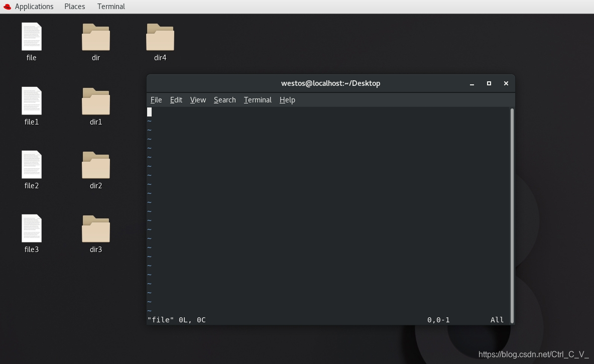Open the Applications menu
Viewport: 594px width, 364px height.
point(34,7)
